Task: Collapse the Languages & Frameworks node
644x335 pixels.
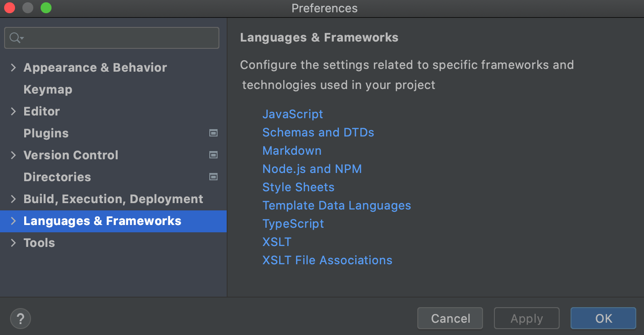Action: coord(13,221)
